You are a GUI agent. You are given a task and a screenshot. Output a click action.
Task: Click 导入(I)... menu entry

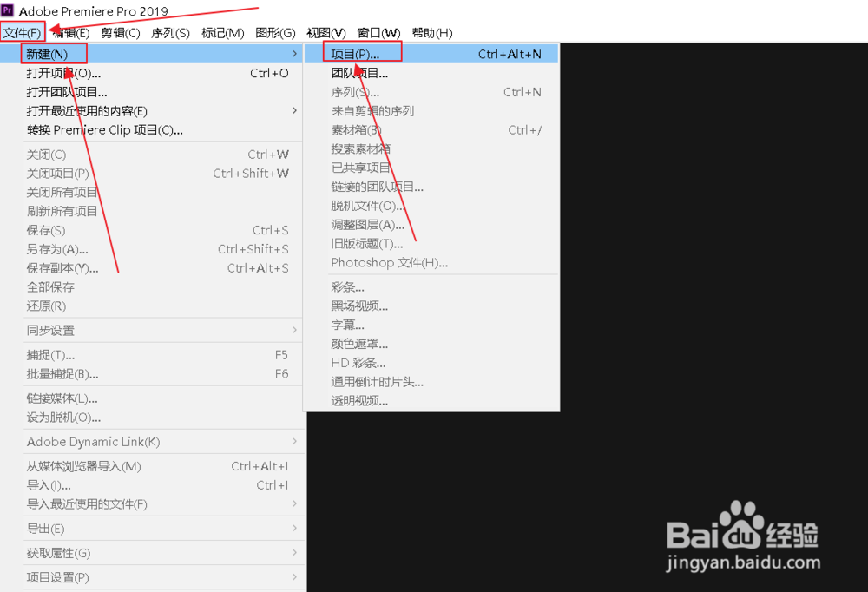(152, 485)
